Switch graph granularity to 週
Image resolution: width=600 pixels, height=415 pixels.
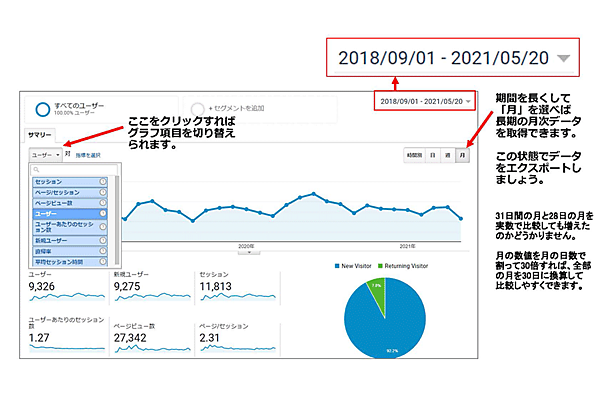click(447, 155)
